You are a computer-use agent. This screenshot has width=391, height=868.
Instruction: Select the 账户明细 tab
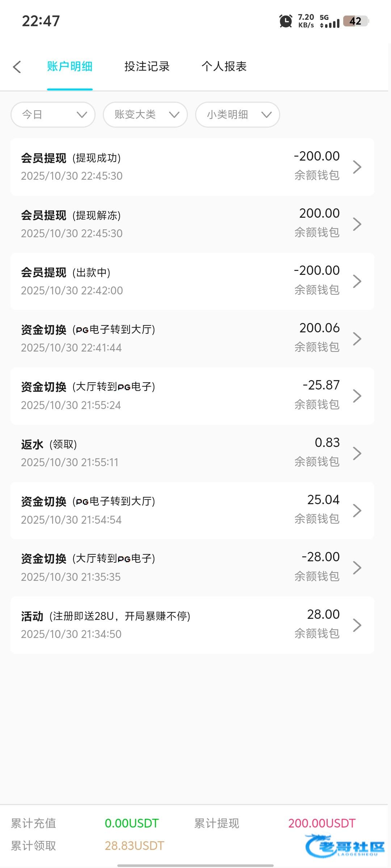click(70, 67)
